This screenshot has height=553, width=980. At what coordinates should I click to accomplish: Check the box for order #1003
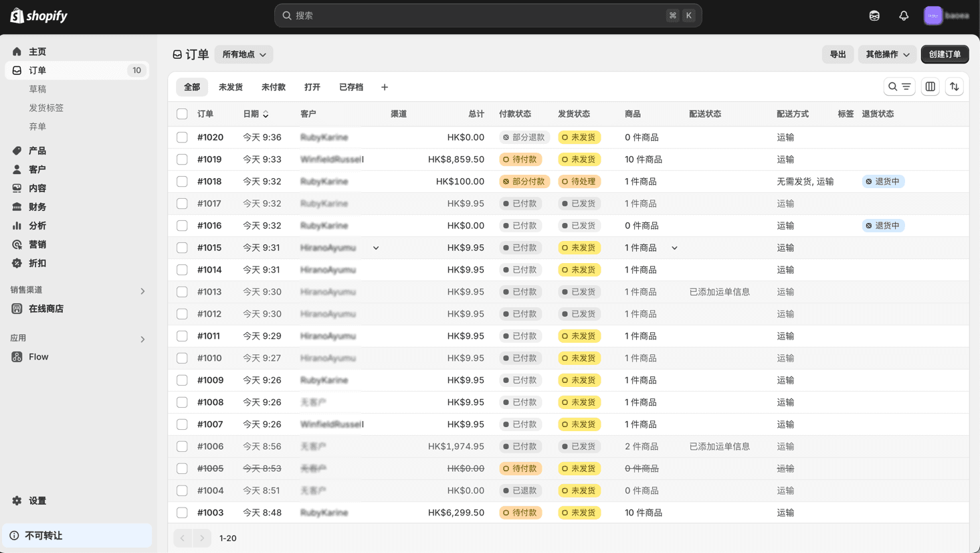click(x=182, y=513)
